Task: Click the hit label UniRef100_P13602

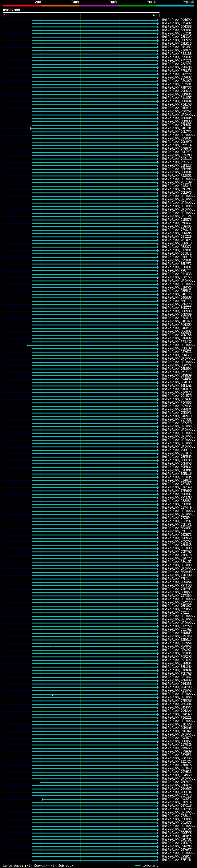Action: point(177,690)
